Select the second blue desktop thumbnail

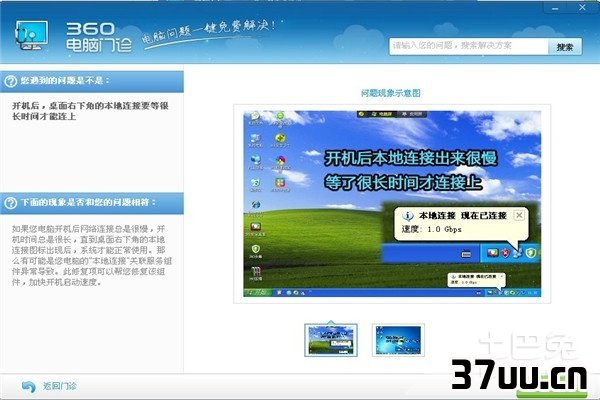coord(398,340)
